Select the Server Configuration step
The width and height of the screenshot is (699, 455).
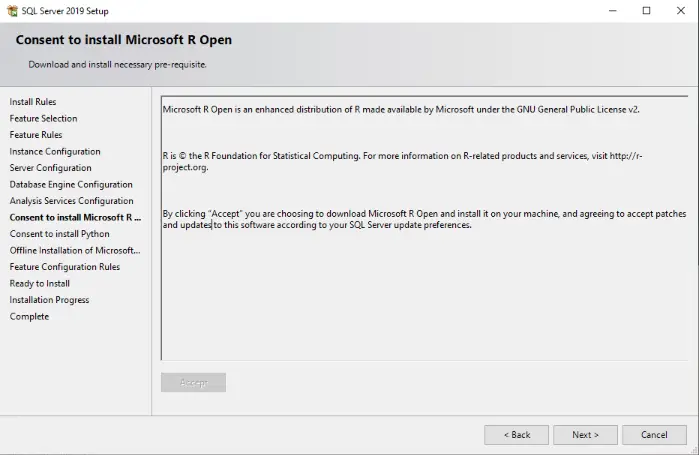tap(50, 168)
